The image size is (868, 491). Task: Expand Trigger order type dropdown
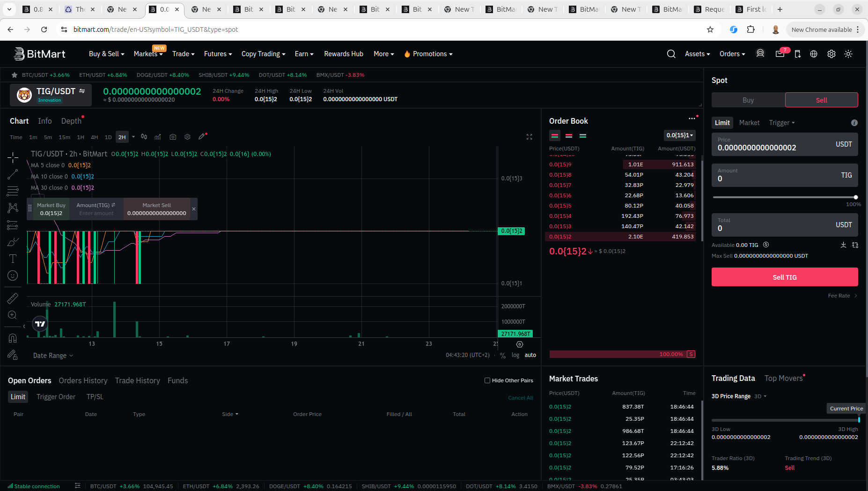[x=782, y=123]
